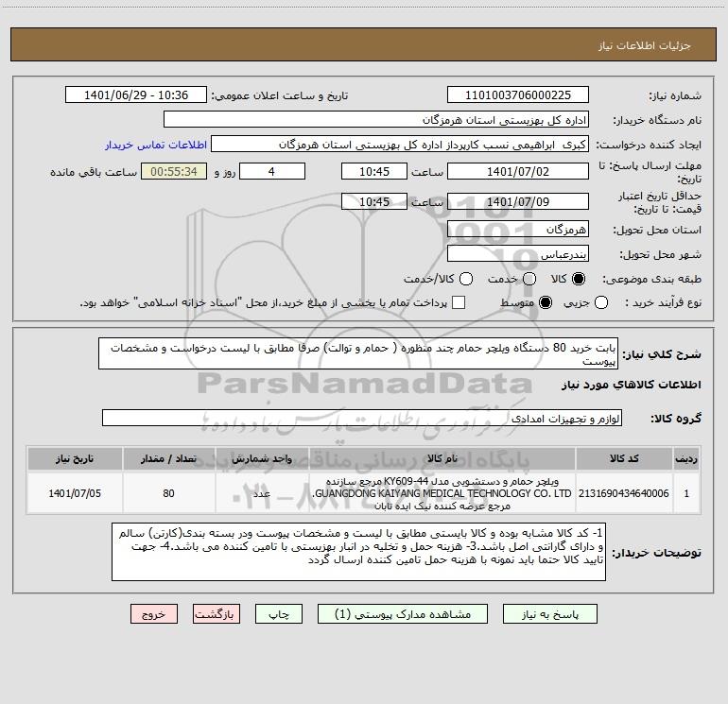Click the general need description text box
The height and width of the screenshot is (704, 728).
click(358, 353)
